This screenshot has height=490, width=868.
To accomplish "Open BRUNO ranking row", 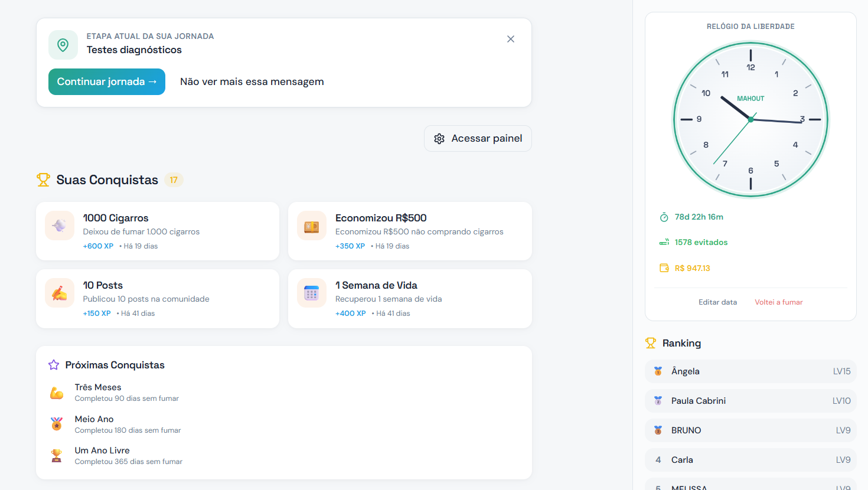I will (x=750, y=430).
